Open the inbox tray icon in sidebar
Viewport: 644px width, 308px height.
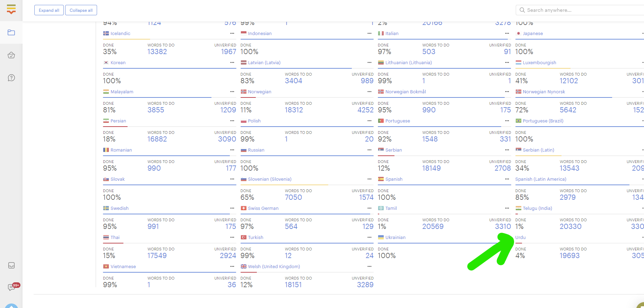click(11, 265)
